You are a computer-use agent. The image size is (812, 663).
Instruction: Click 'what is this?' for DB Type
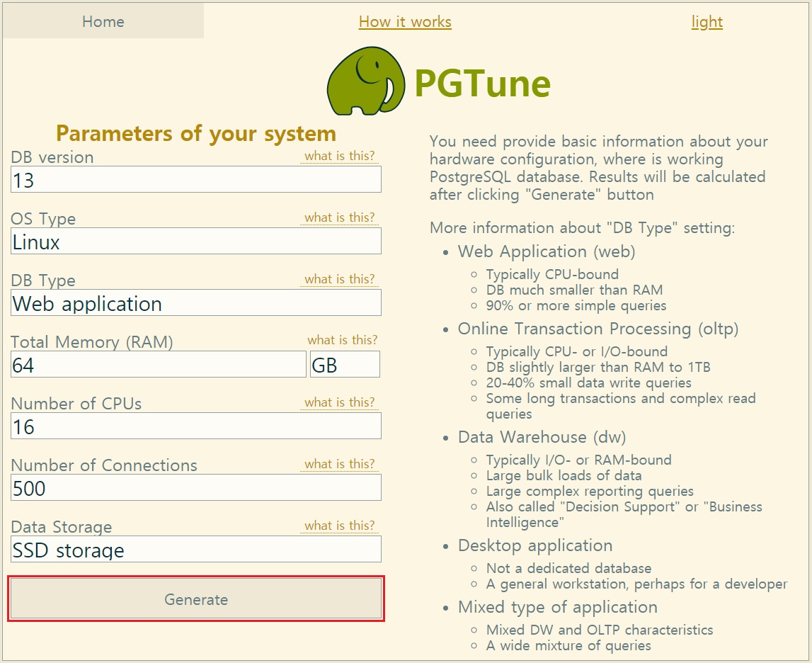tap(339, 279)
